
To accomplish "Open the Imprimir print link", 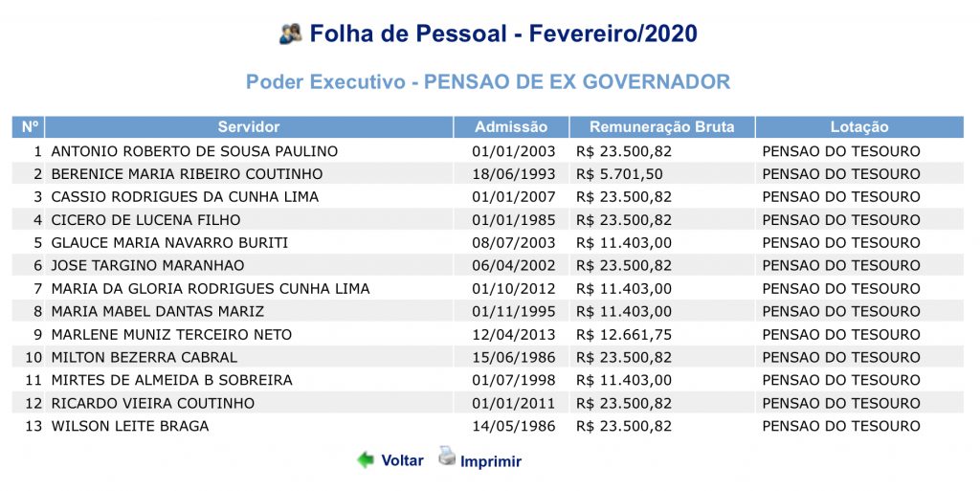I will click(491, 461).
